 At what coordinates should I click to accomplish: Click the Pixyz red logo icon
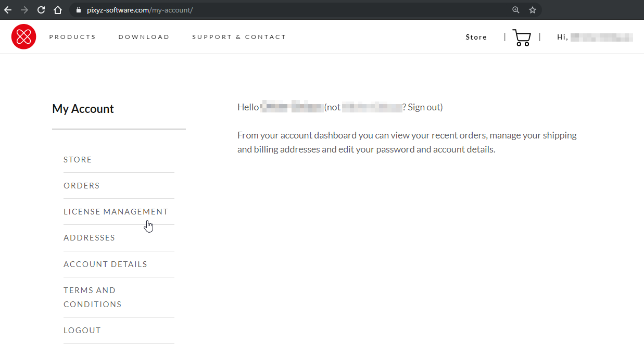[23, 37]
